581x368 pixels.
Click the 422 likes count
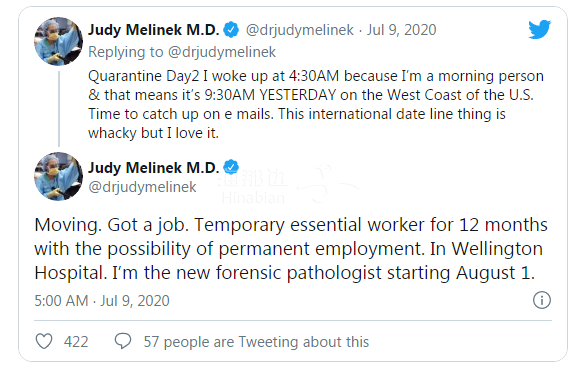(x=76, y=342)
